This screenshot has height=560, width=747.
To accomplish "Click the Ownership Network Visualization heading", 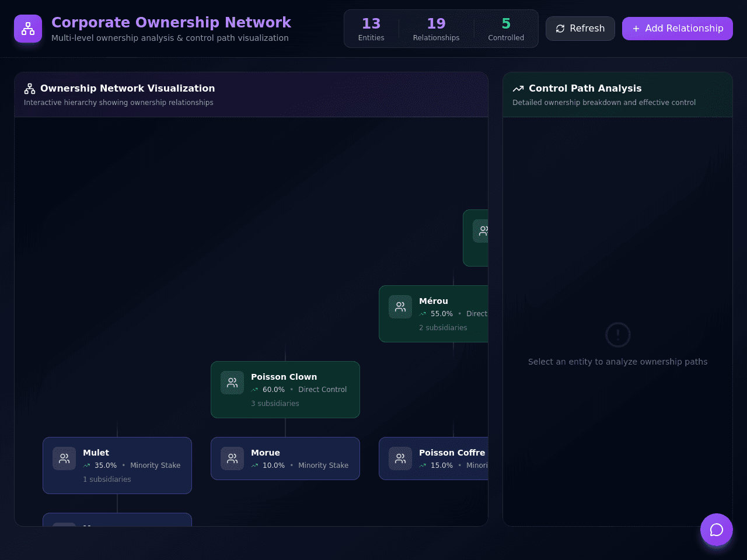I will (x=128, y=88).
